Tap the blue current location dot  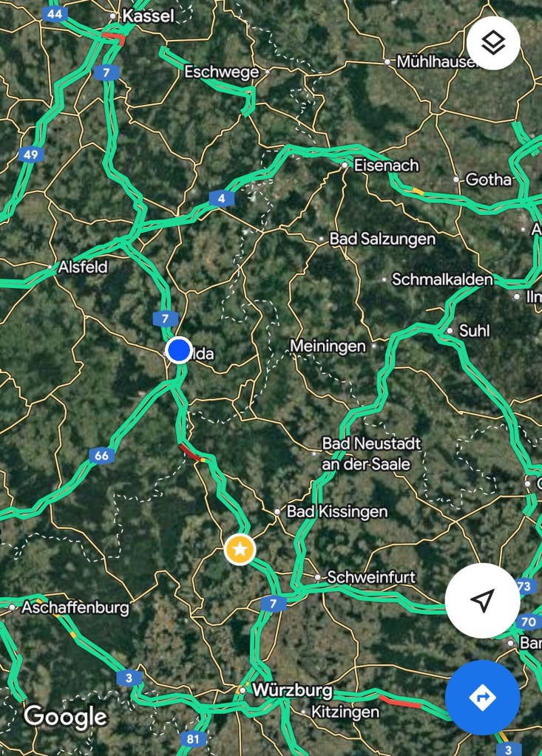coord(179,350)
